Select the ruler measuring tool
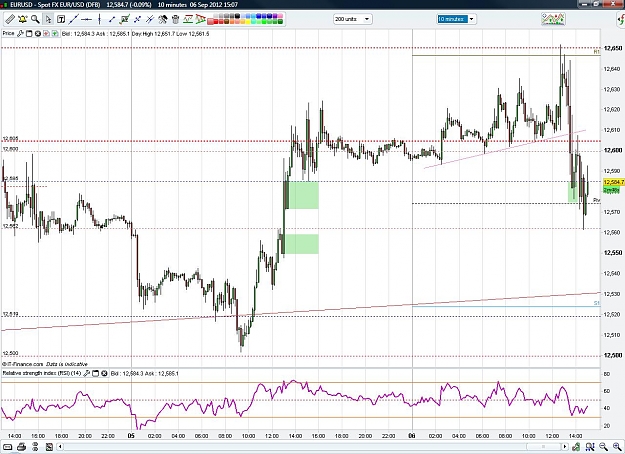The image size is (625, 454). [10, 19]
